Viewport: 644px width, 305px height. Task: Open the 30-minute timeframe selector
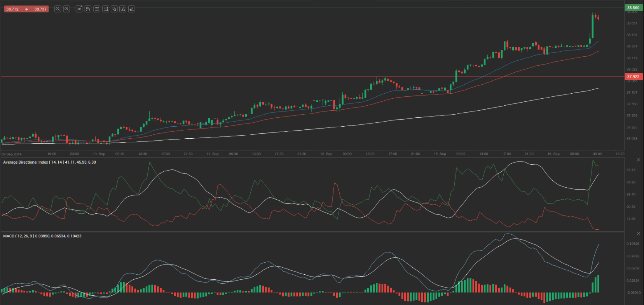(79, 9)
